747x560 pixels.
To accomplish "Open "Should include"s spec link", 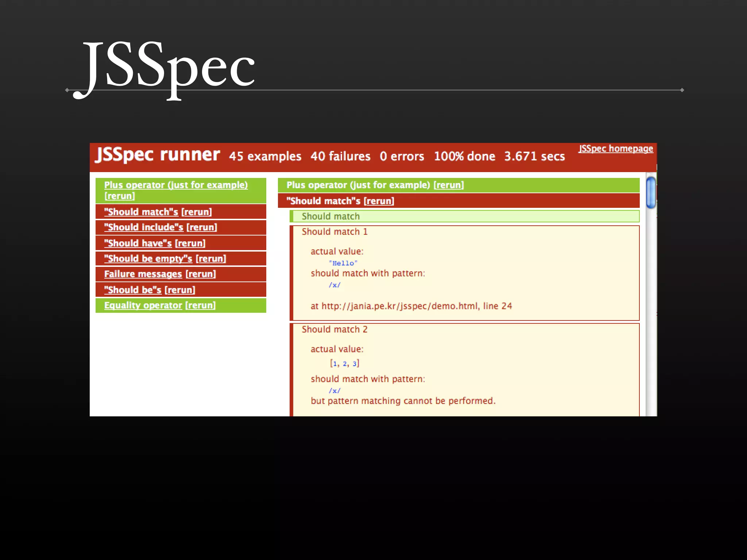I will click(144, 227).
